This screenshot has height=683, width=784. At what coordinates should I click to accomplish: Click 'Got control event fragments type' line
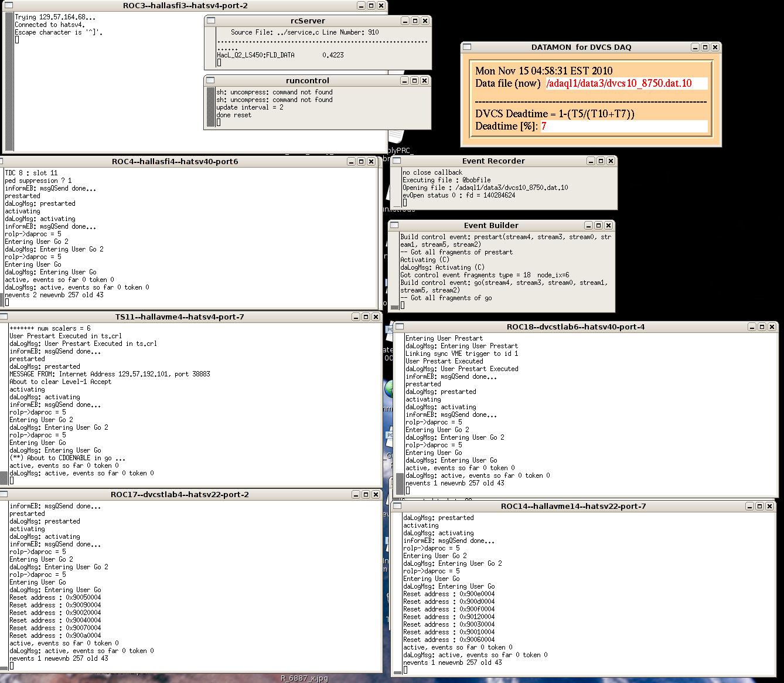(x=485, y=275)
